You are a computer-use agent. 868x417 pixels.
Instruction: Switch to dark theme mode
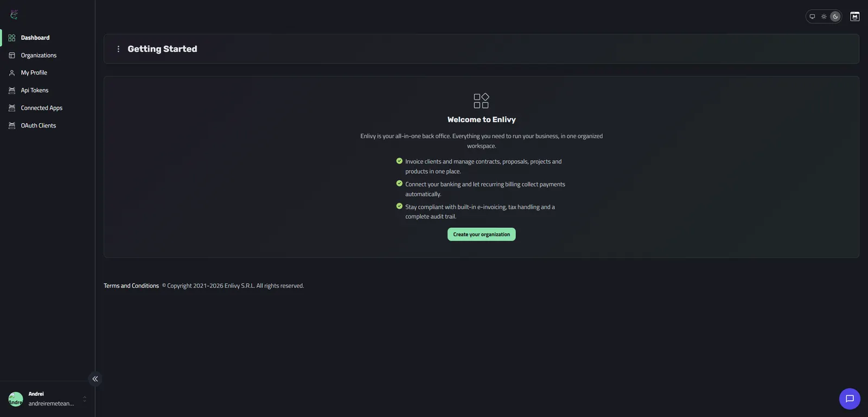[835, 16]
